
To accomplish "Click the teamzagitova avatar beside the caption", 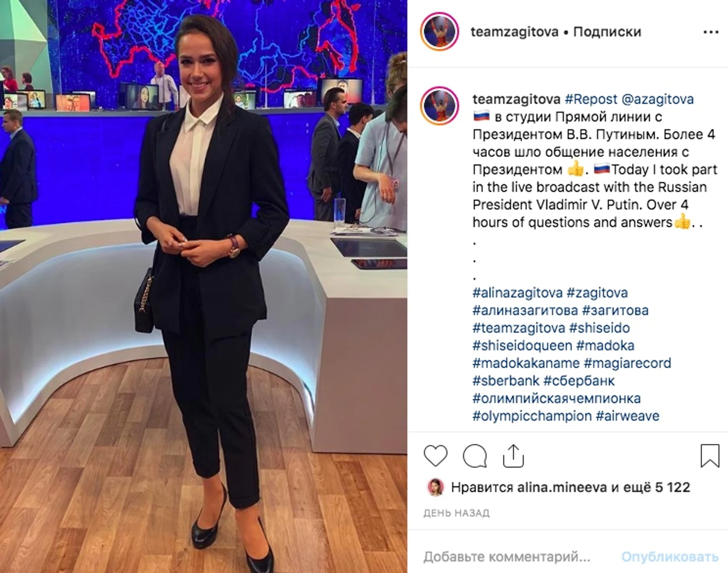I will [x=439, y=106].
